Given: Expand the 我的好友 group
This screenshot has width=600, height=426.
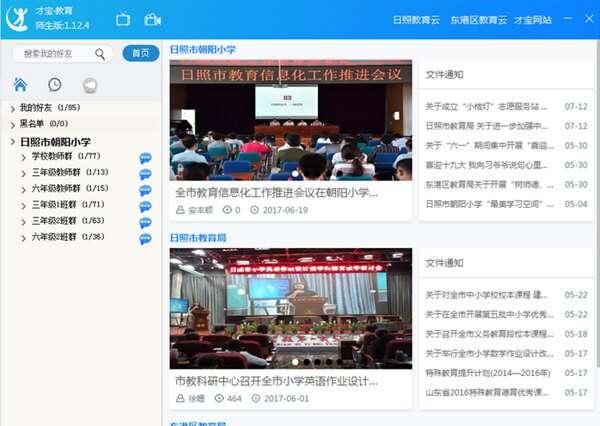Looking at the screenshot, I should [12, 108].
